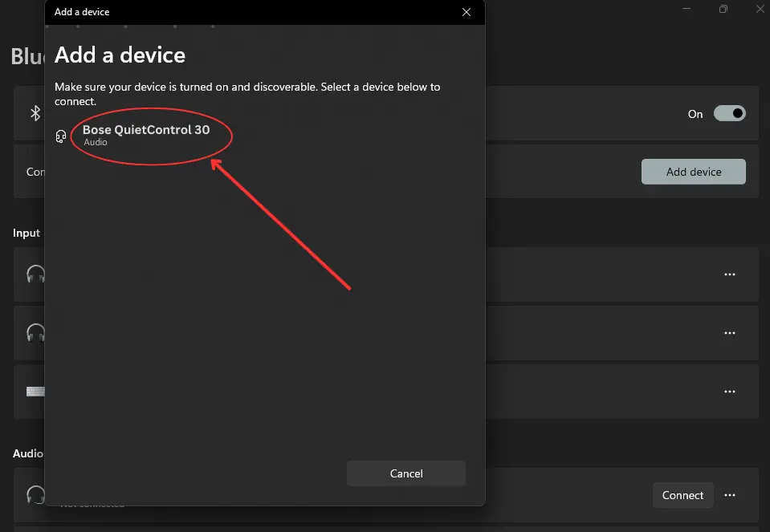Minimize the Settings window
Image resolution: width=770 pixels, height=532 pixels.
click(686, 9)
